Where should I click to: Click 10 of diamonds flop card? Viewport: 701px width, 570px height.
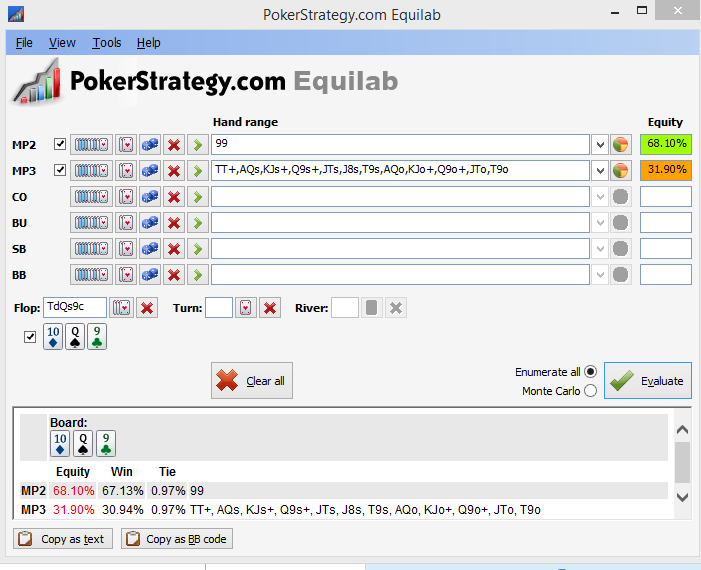point(53,337)
